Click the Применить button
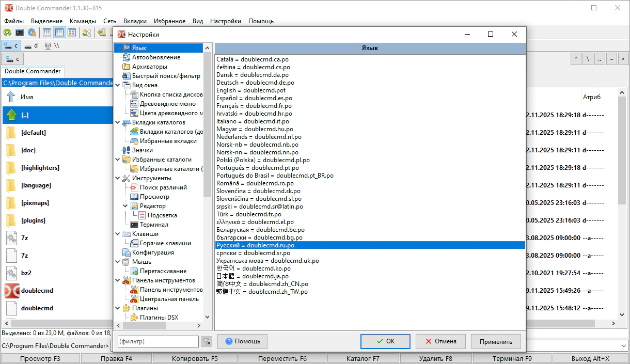The height and width of the screenshot is (364, 630). [x=496, y=341]
